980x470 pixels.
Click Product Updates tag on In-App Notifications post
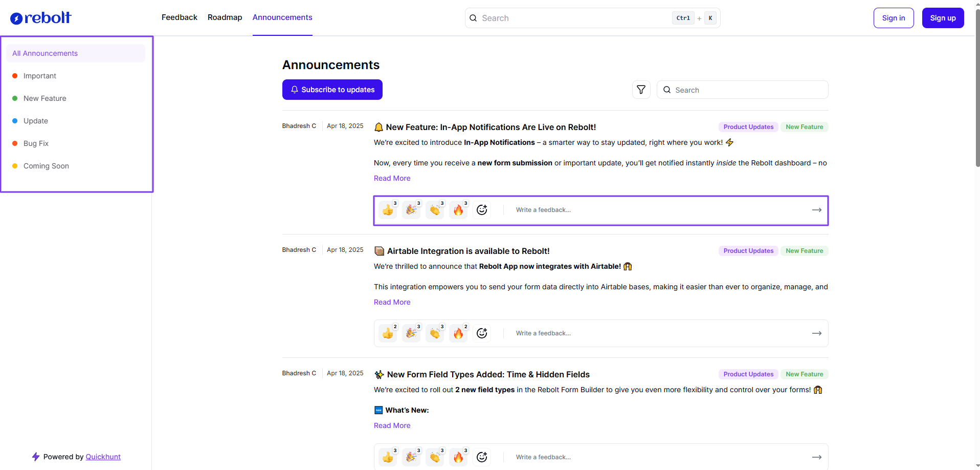748,127
